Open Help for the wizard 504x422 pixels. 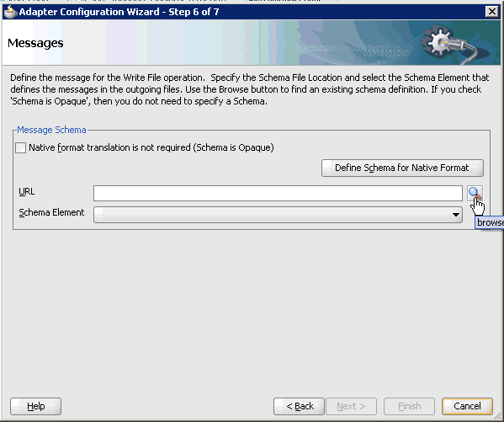point(35,406)
